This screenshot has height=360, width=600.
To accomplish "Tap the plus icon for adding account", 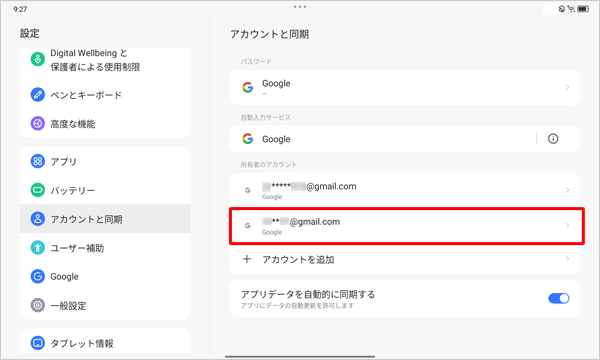I will 247,259.
